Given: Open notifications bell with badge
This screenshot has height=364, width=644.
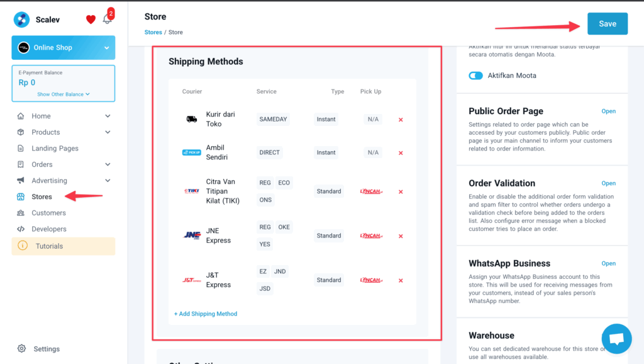Looking at the screenshot, I should [107, 19].
